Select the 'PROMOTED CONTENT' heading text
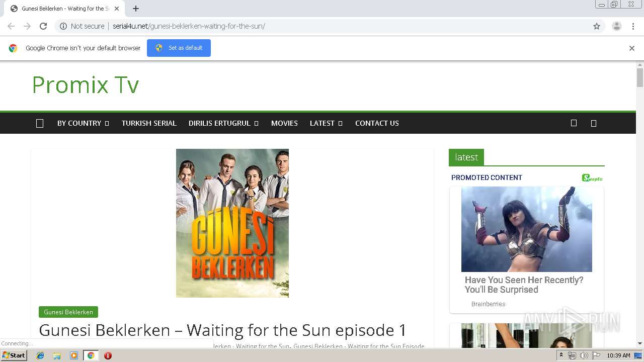The height and width of the screenshot is (362, 644). [x=487, y=177]
